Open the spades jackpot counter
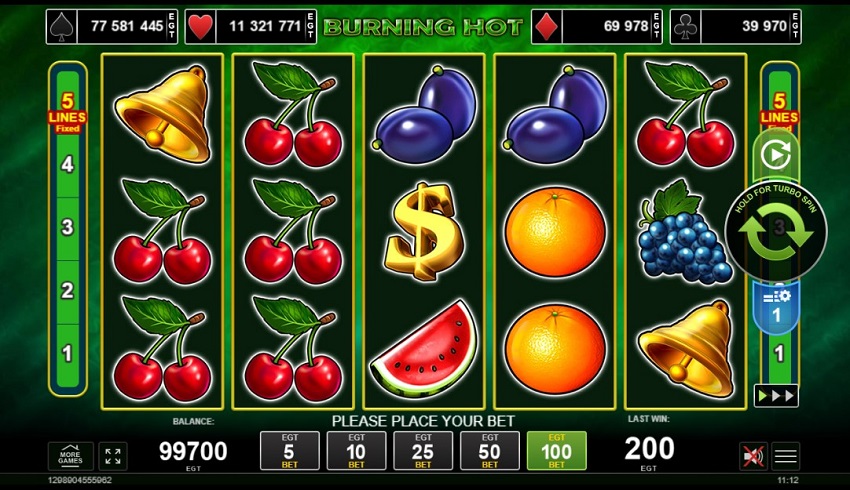 pos(112,27)
